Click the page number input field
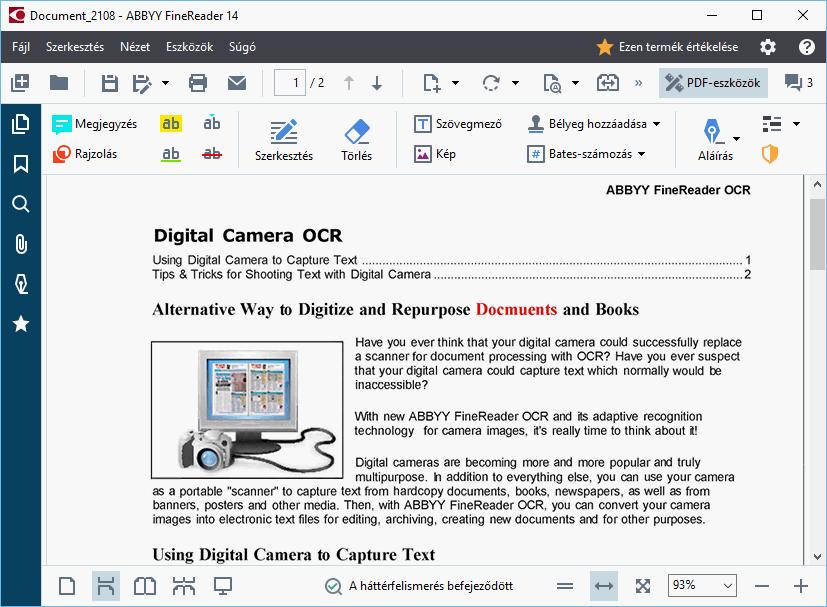The image size is (827, 607). 290,83
